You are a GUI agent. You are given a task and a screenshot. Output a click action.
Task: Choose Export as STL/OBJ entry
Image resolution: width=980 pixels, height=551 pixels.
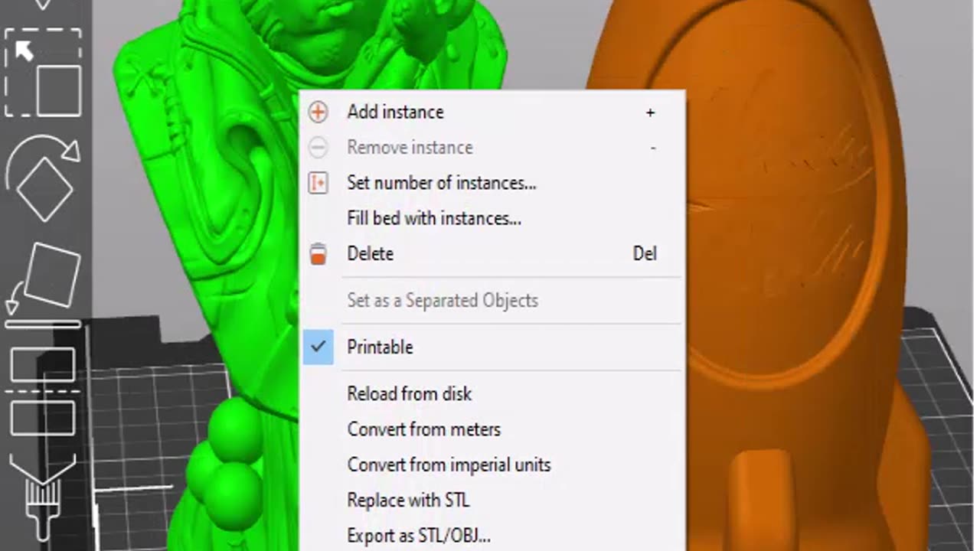491,535
